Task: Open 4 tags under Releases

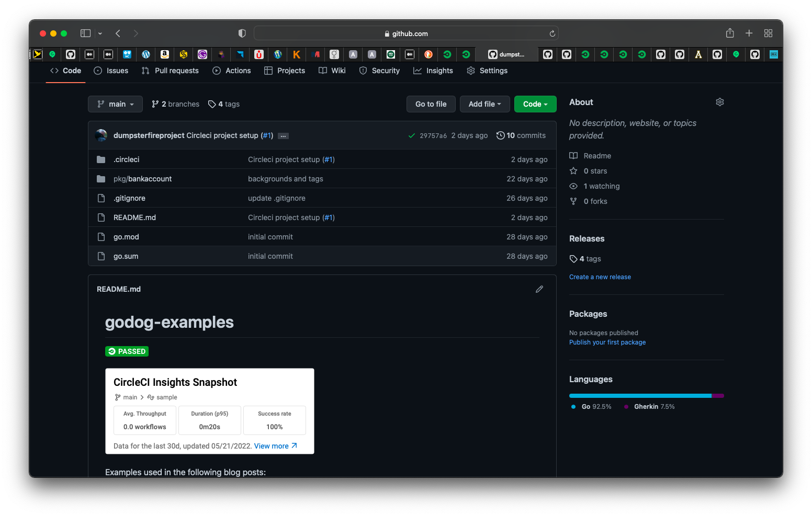Action: pyautogui.click(x=585, y=259)
